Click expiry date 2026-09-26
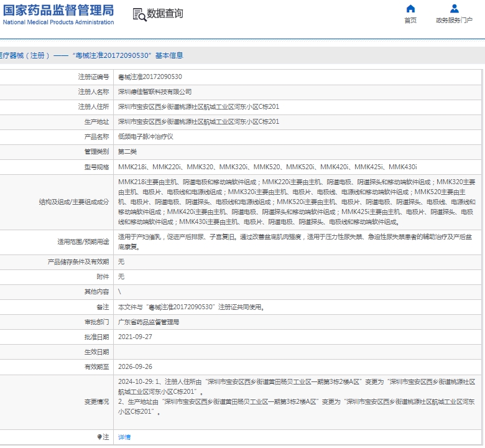Image resolution: width=485 pixels, height=448 pixels. (135, 366)
